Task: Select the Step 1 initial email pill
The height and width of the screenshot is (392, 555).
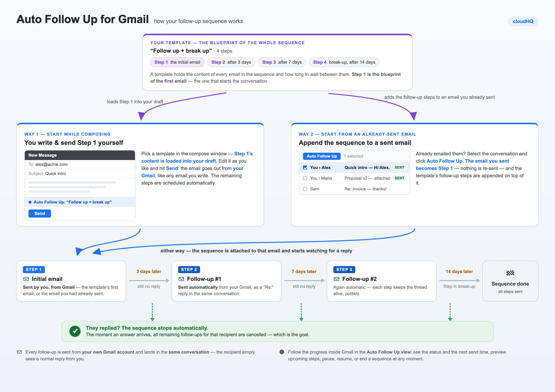Action: point(177,62)
